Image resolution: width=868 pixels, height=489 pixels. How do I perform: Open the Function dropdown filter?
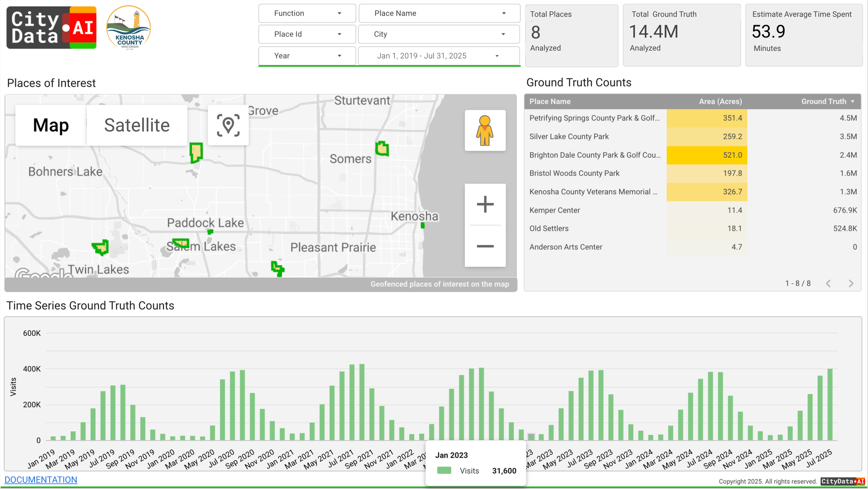[307, 13]
